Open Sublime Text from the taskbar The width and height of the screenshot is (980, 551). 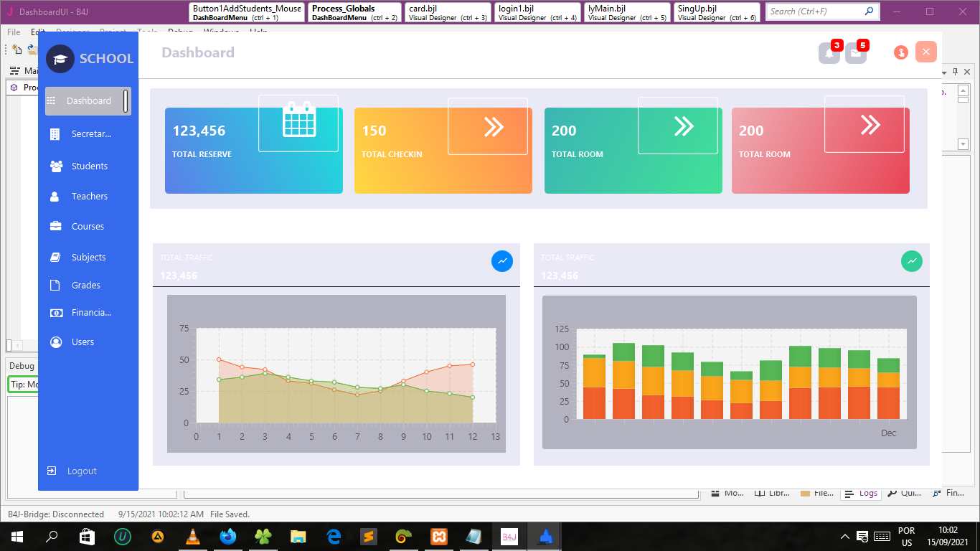tap(369, 537)
